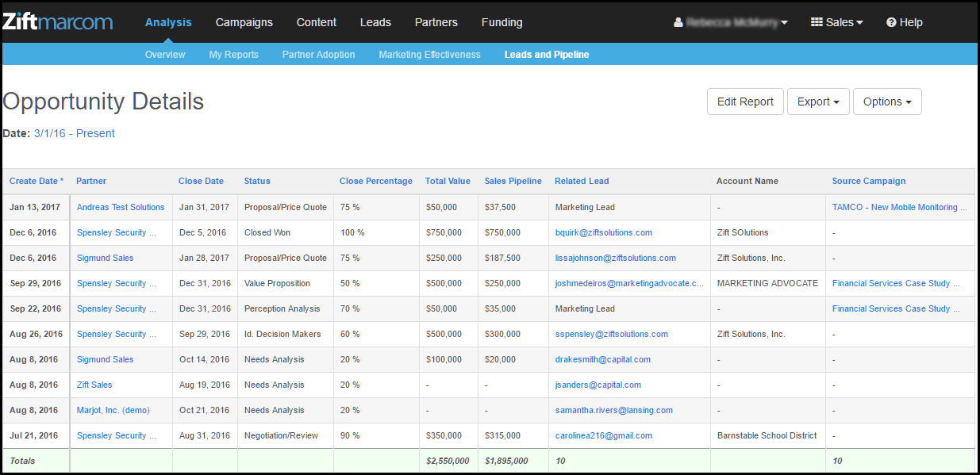
Task: Select the Value Proposition status cell
Action: [286, 283]
